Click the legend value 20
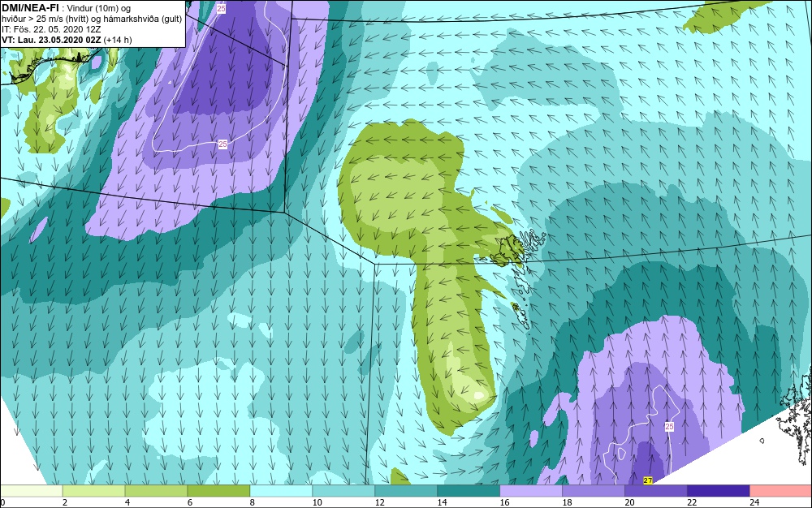The width and height of the screenshot is (812, 508). [x=629, y=502]
